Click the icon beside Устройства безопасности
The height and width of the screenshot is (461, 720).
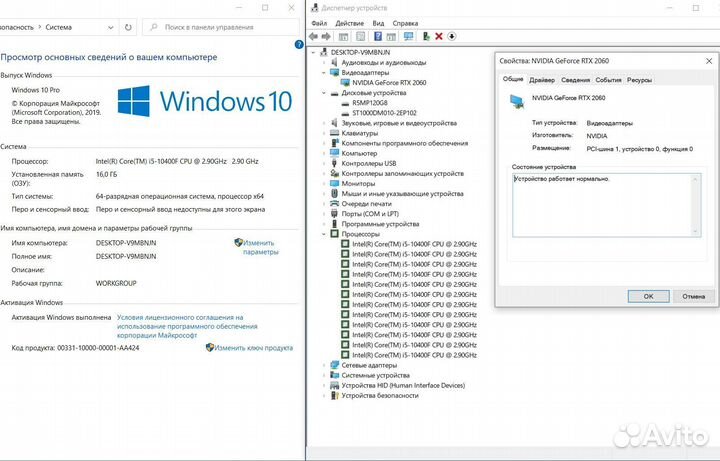(334, 396)
